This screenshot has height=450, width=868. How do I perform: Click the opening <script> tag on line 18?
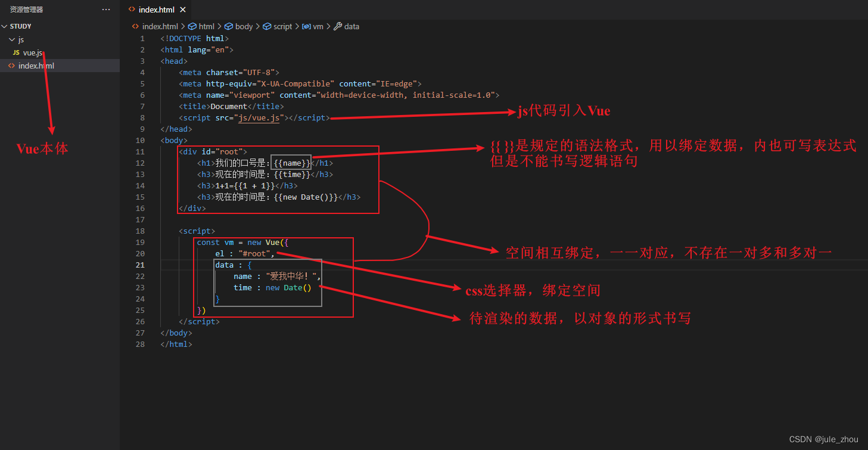[197, 231]
